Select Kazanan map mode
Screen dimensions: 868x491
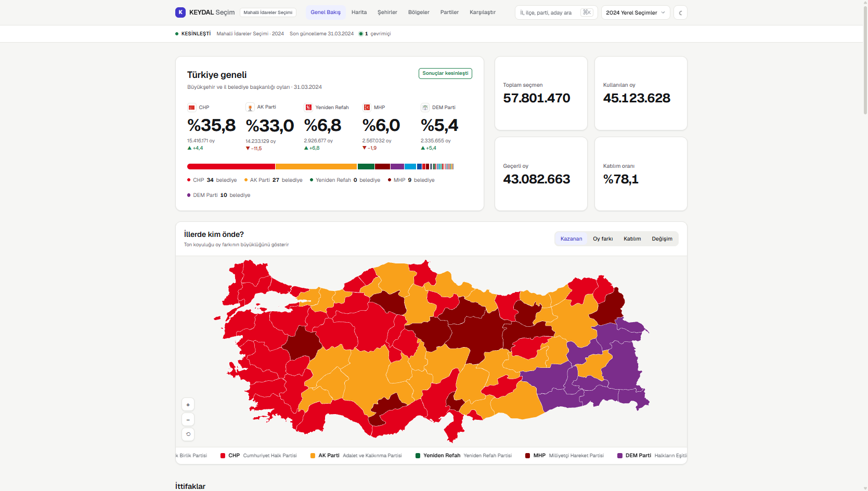click(x=571, y=239)
